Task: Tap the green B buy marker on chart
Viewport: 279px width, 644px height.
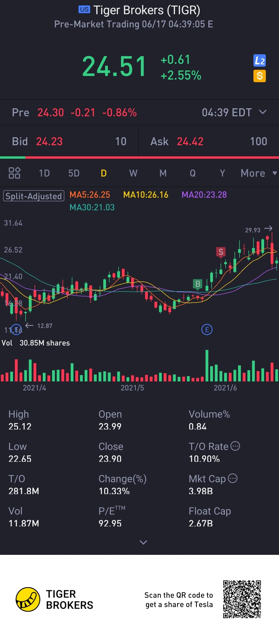Action: click(198, 284)
